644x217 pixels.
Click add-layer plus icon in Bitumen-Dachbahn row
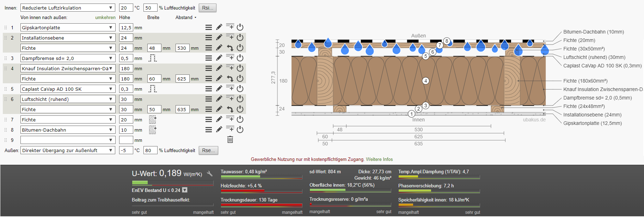(x=230, y=129)
